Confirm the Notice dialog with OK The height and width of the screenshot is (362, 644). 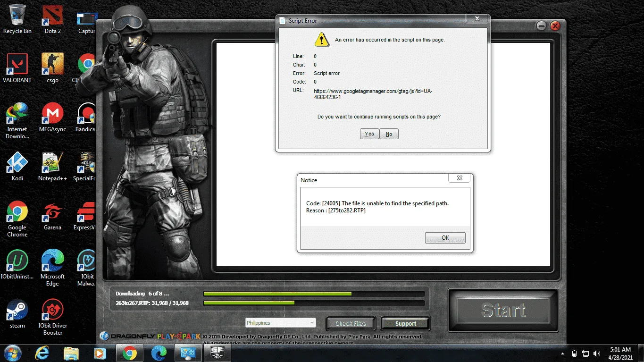coord(445,238)
